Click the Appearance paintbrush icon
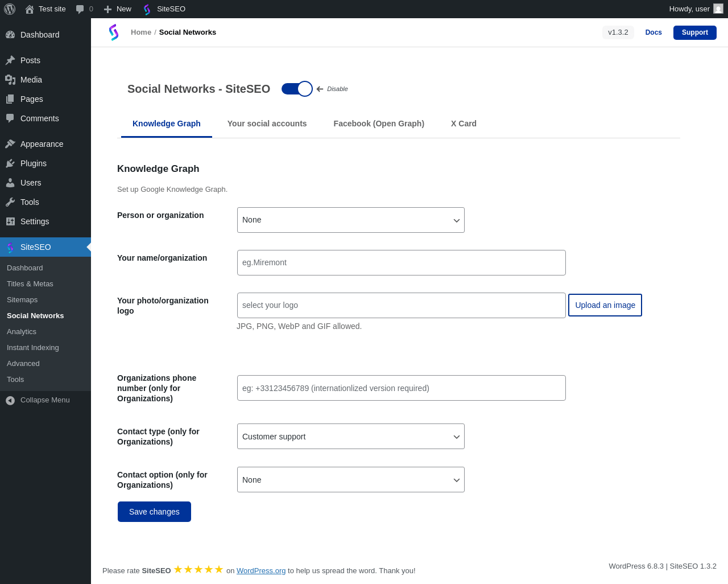The width and height of the screenshot is (728, 584). click(10, 144)
